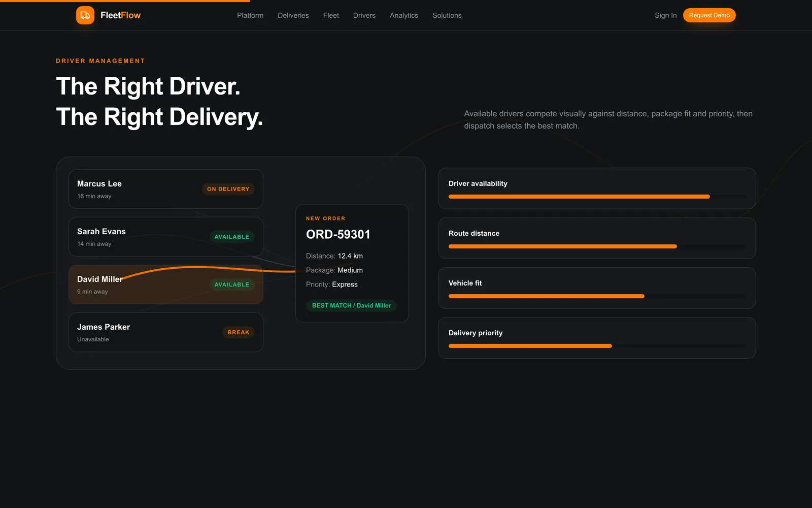The width and height of the screenshot is (812, 508).
Task: Select the David Miller driver card
Action: point(166,284)
